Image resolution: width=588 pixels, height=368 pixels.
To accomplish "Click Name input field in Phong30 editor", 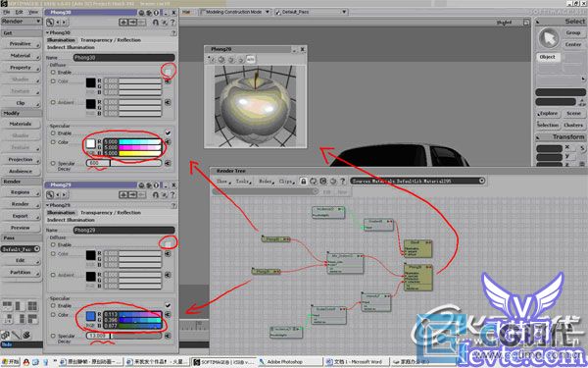I will tap(124, 58).
